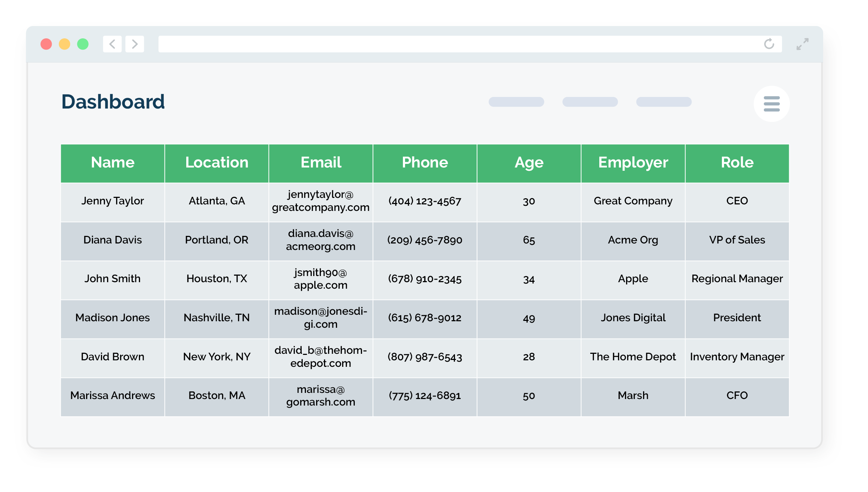This screenshot has height=492, width=868.
Task: Click David Brown's employer The Home Depot
Action: tap(633, 357)
